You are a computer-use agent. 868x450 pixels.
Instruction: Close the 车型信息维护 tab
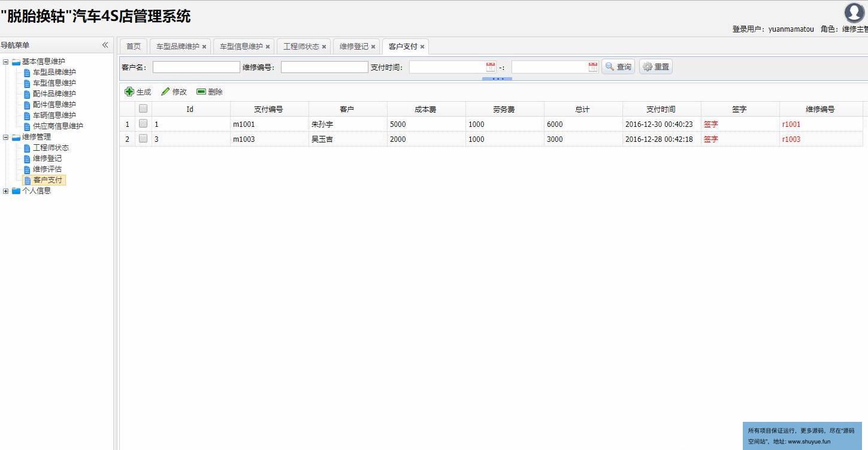(x=268, y=47)
